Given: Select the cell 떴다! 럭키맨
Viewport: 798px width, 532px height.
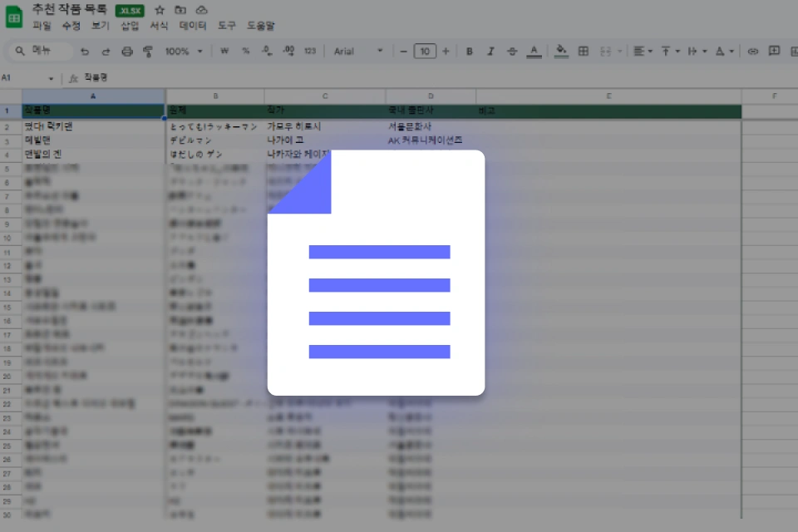Looking at the screenshot, I should pyautogui.click(x=93, y=126).
